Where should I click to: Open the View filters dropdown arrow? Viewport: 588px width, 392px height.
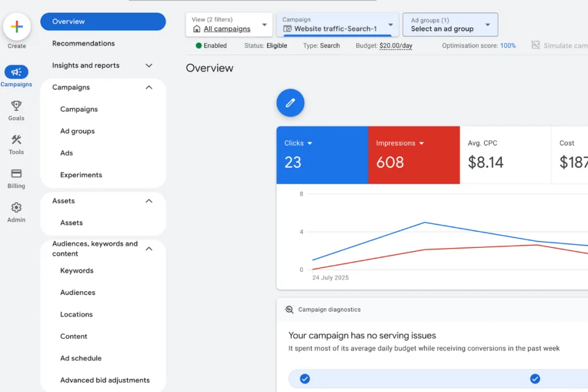(x=264, y=25)
